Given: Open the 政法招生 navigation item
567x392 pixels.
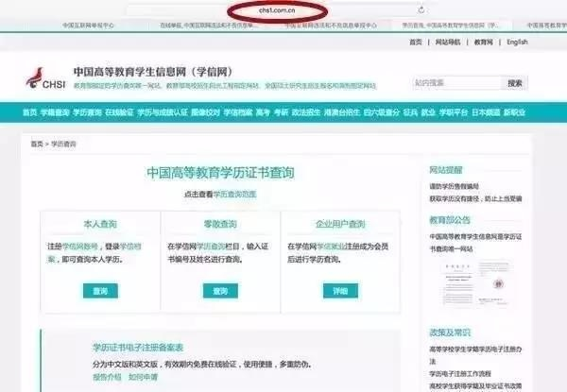Looking at the screenshot, I should pyautogui.click(x=306, y=112).
